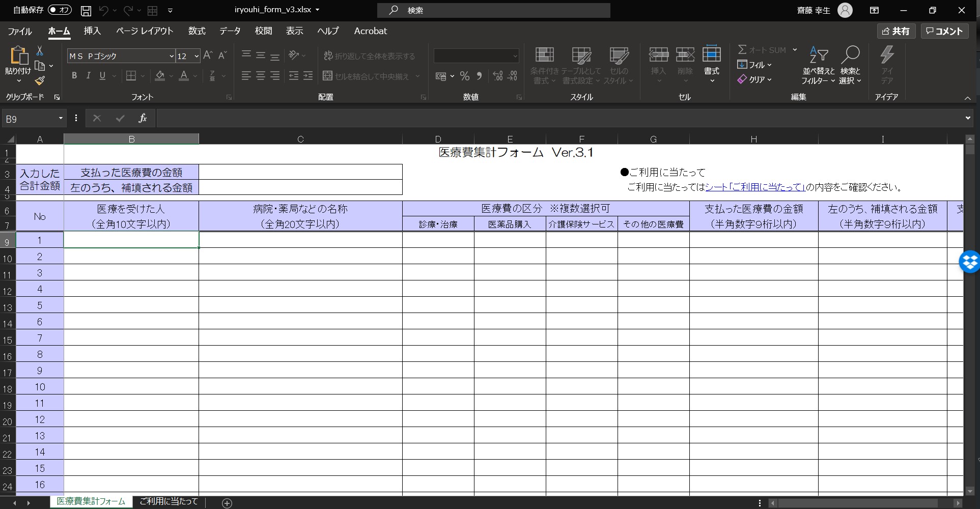Click the Undo arrow icon

[103, 10]
